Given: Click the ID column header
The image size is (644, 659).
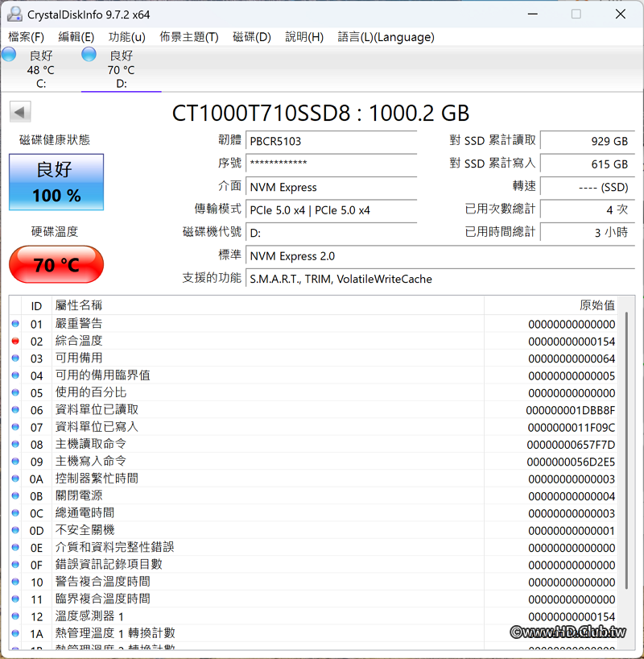Looking at the screenshot, I should tap(36, 305).
